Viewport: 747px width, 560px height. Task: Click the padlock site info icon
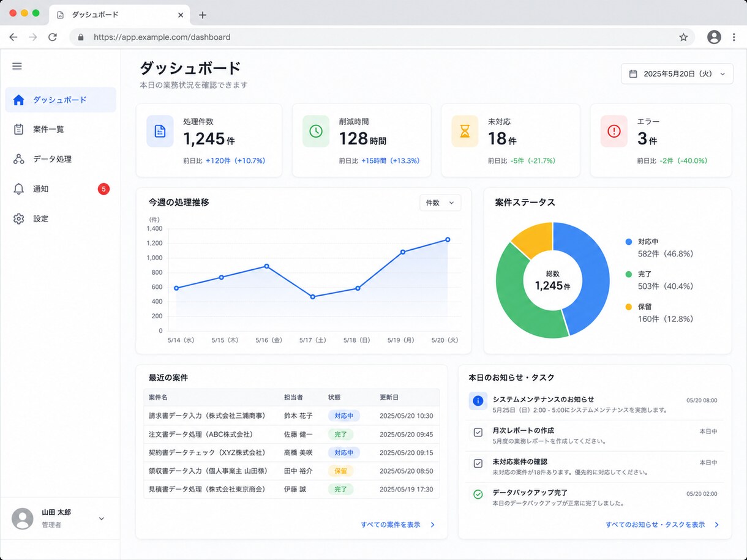coord(81,37)
